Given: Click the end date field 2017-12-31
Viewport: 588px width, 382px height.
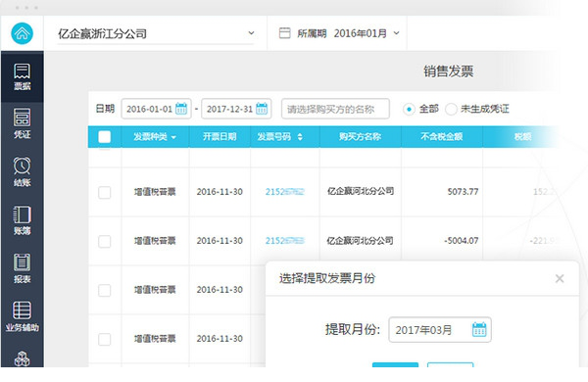Looking at the screenshot, I should click(x=236, y=109).
